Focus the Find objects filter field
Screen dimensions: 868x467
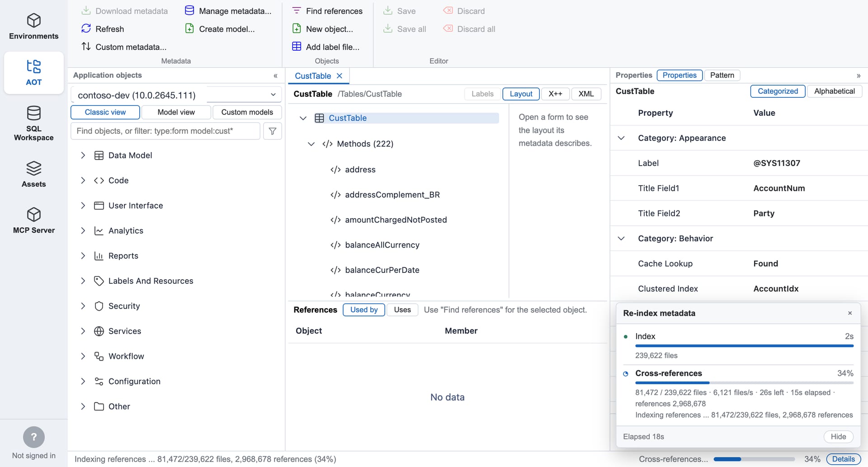pos(165,131)
